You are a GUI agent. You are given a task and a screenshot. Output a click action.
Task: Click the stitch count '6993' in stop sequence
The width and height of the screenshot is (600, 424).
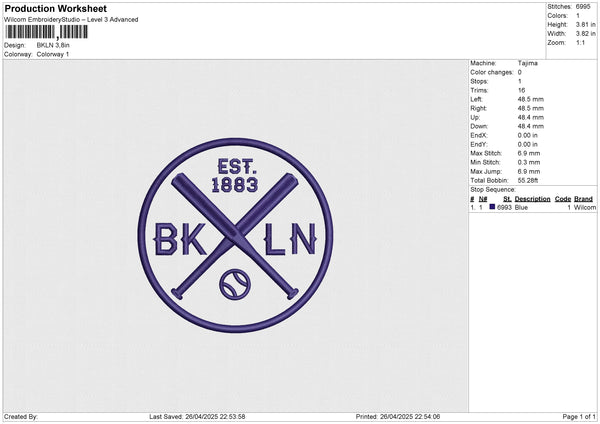click(x=504, y=207)
